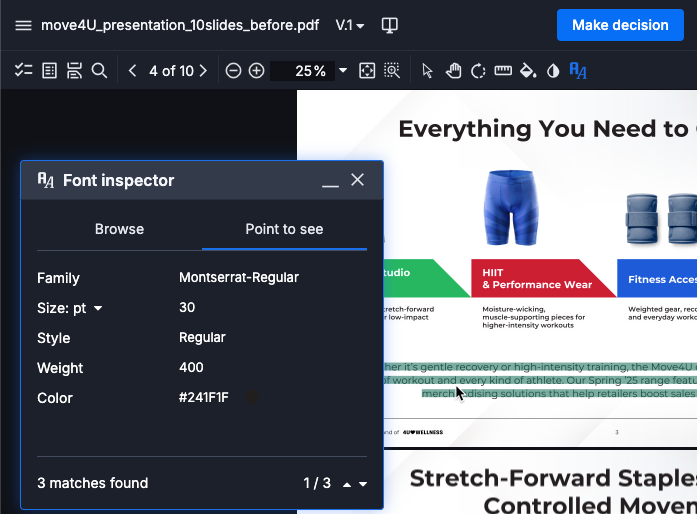The image size is (697, 514).
Task: Click the search magnifier icon
Action: pos(99,71)
